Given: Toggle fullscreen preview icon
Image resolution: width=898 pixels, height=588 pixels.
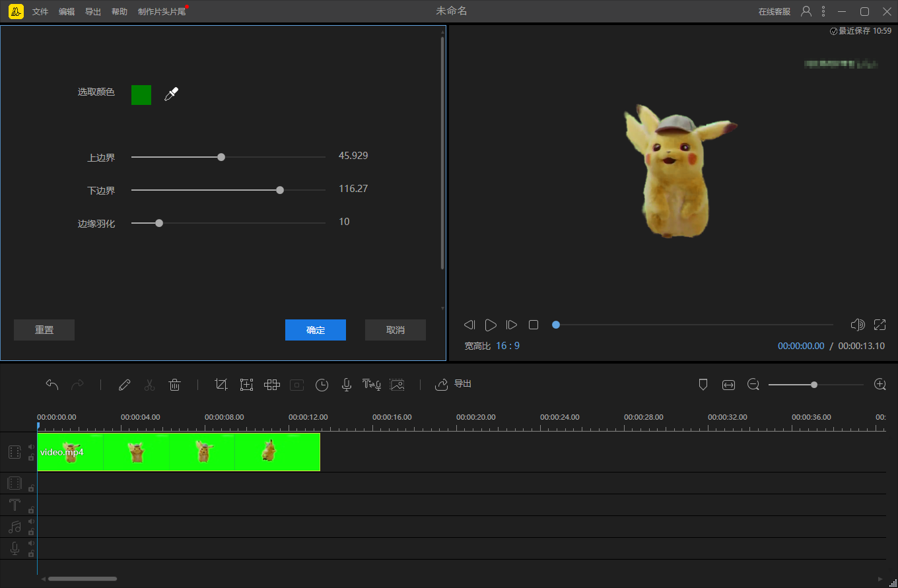Looking at the screenshot, I should pos(880,325).
